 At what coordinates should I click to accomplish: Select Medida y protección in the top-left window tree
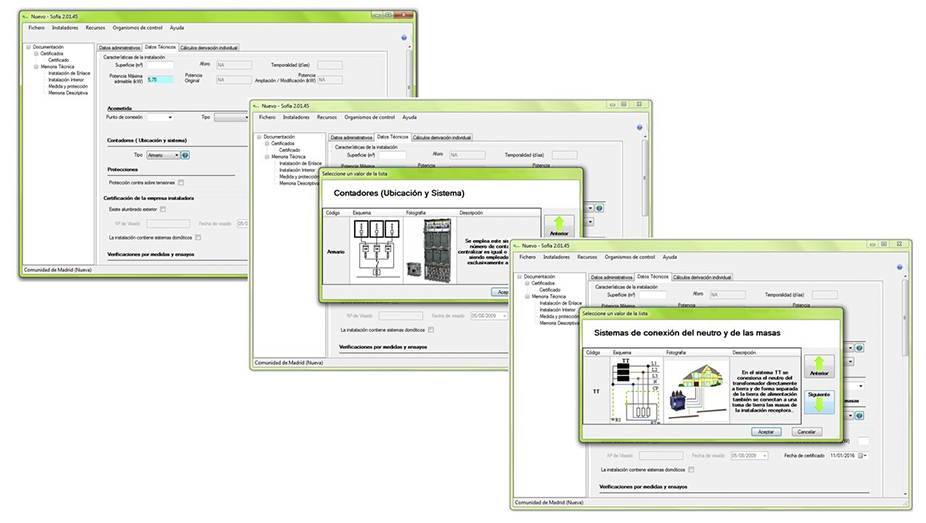point(68,86)
